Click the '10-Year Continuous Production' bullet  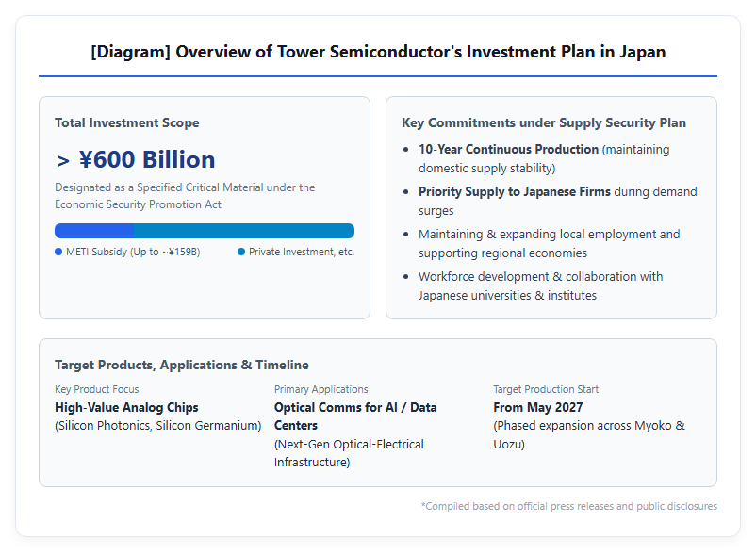(544, 158)
